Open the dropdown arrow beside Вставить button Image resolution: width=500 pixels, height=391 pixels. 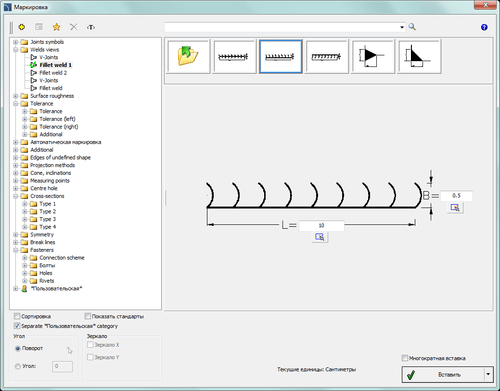(x=488, y=374)
